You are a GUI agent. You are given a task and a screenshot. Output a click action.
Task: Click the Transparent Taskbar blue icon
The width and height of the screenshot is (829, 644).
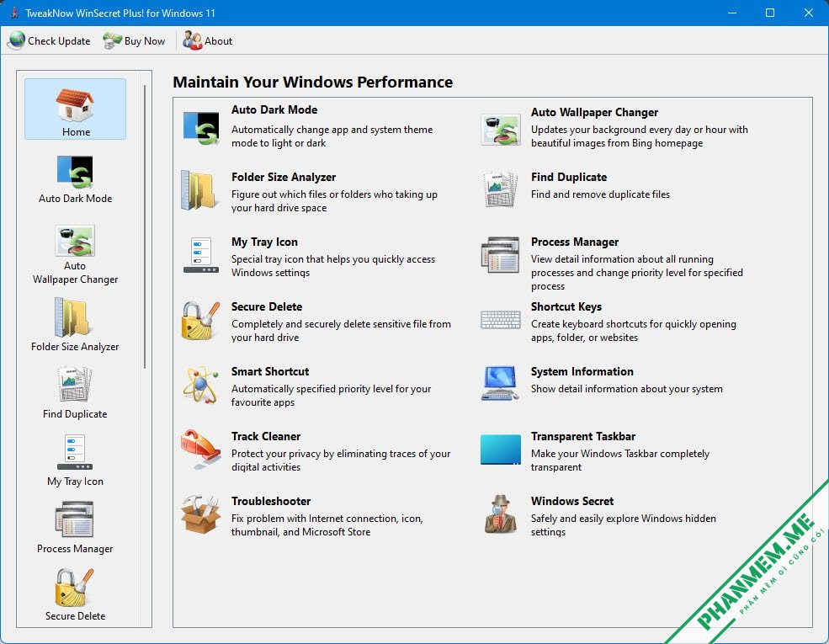click(501, 450)
